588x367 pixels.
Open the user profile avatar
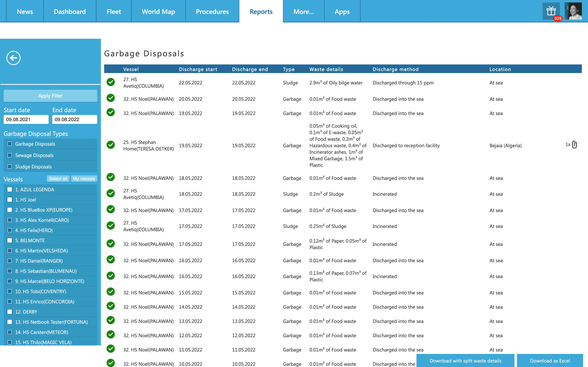point(573,11)
